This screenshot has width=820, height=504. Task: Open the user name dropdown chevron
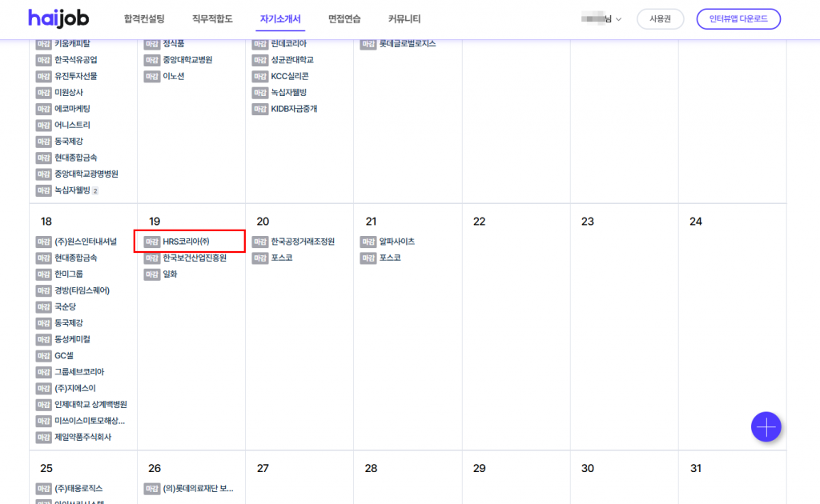click(618, 19)
